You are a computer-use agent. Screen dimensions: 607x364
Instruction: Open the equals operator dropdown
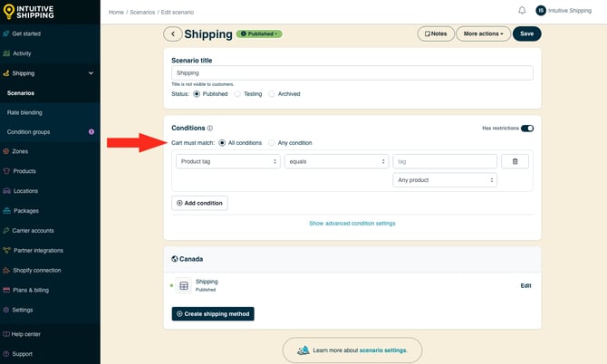click(x=336, y=161)
